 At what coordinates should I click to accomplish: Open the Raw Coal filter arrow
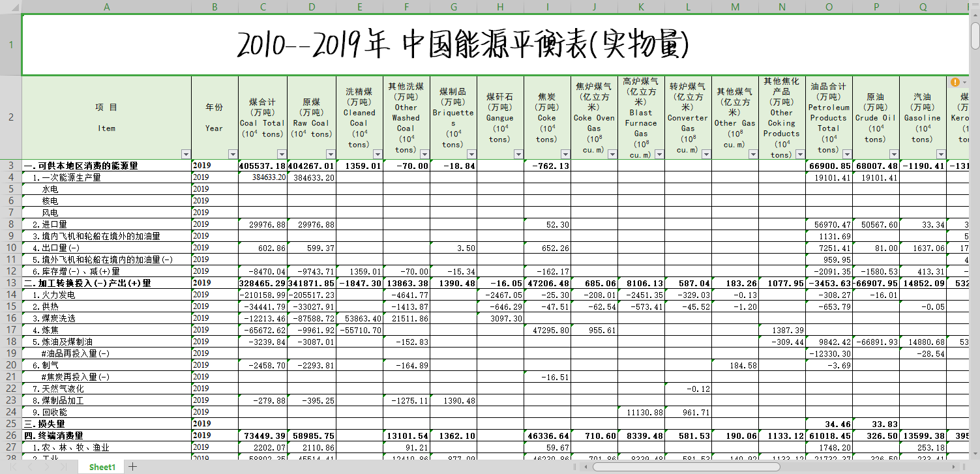pyautogui.click(x=331, y=155)
